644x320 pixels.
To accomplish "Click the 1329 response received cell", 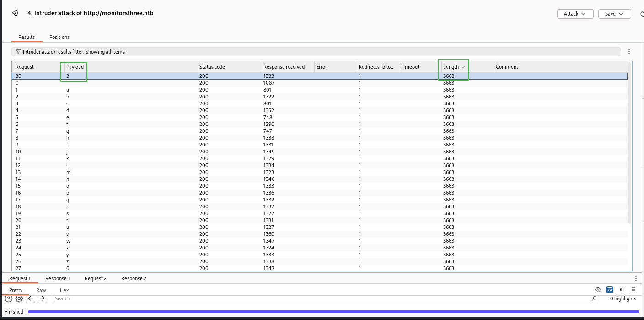I will click(268, 158).
